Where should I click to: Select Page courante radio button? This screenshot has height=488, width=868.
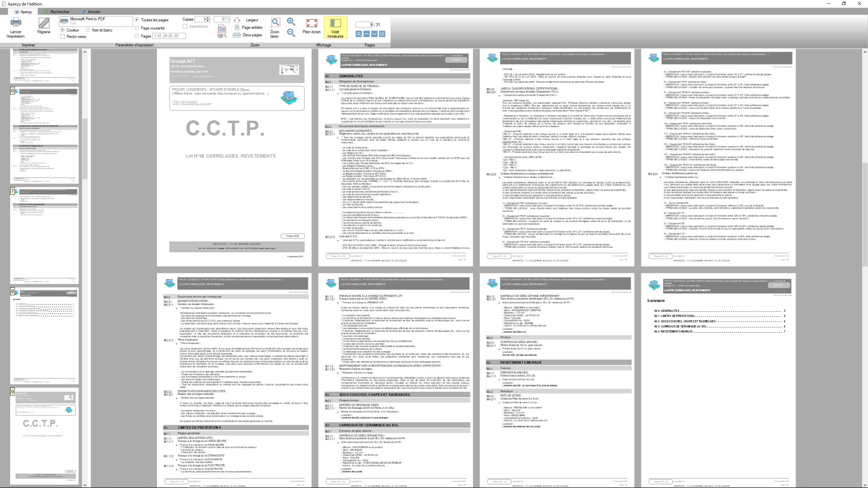pyautogui.click(x=137, y=28)
